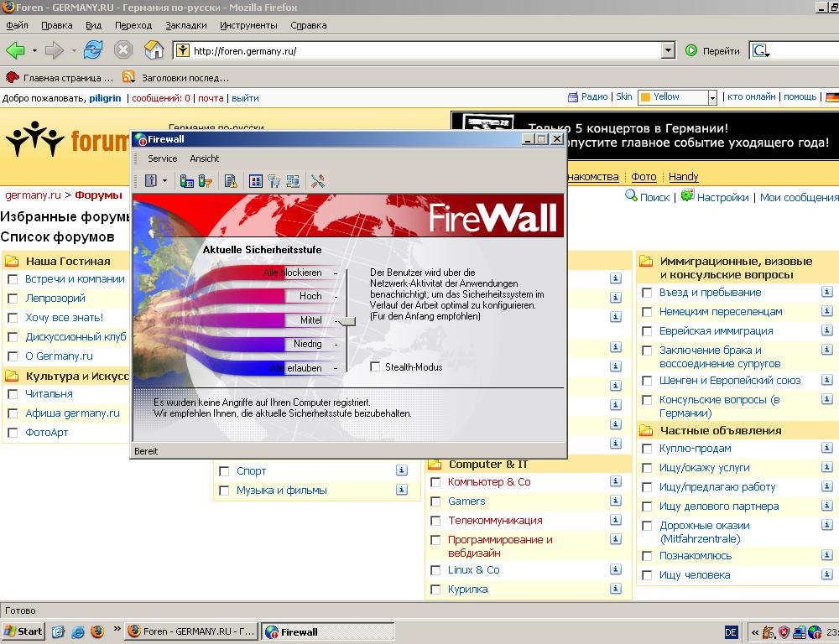Open the Мои сообщения link
The image size is (839, 644).
point(800,197)
